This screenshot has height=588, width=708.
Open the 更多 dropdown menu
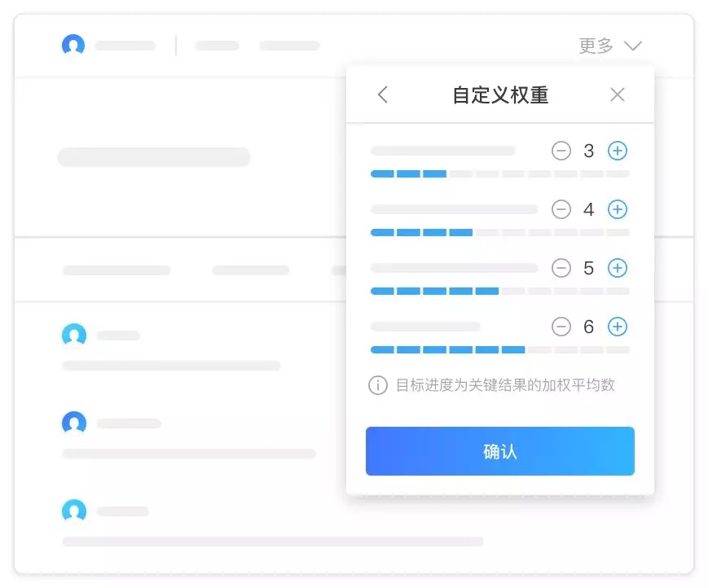[x=610, y=46]
